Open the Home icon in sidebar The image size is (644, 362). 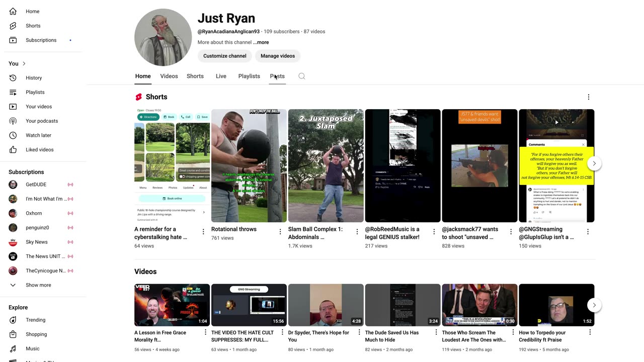[13, 11]
